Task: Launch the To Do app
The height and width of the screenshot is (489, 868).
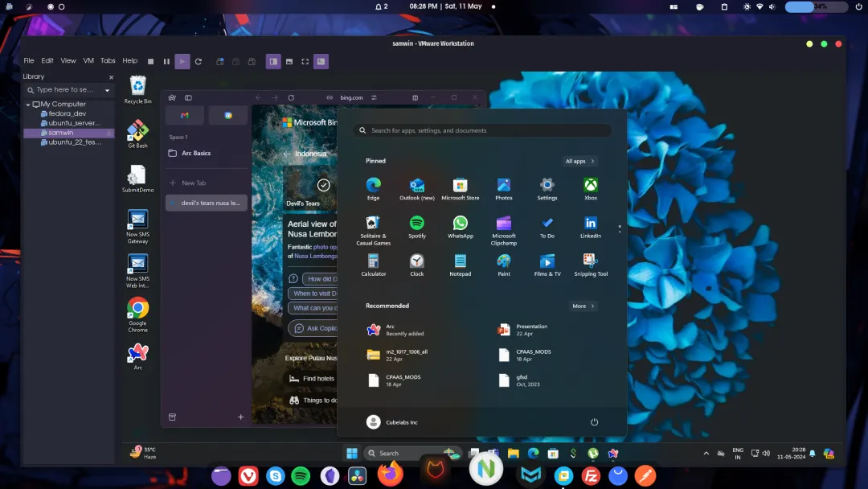Action: (547, 227)
